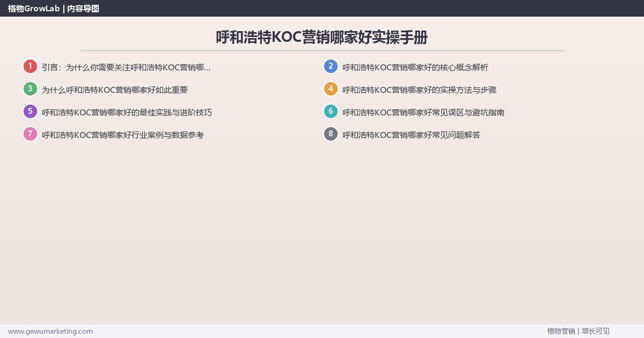Open item '引言：为什么你需要关注呼和浩特KOC营销哪…'
Screen dimensions: 644x338
tap(126, 68)
